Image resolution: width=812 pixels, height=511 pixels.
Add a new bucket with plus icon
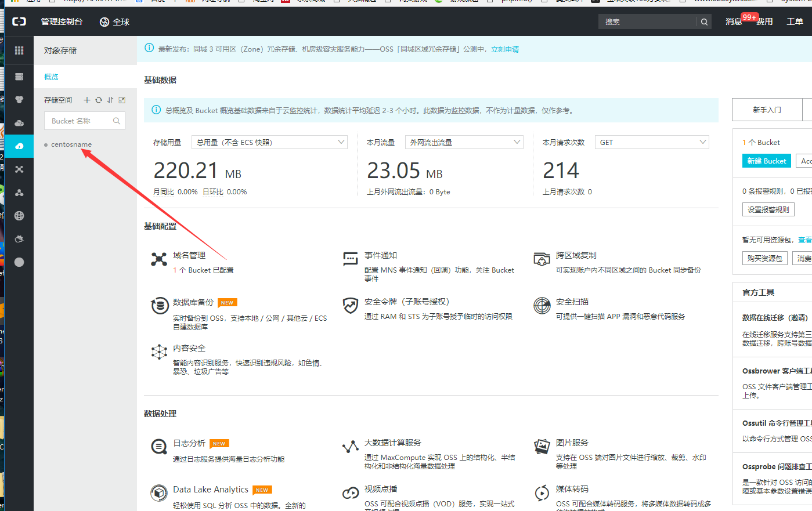pos(87,100)
